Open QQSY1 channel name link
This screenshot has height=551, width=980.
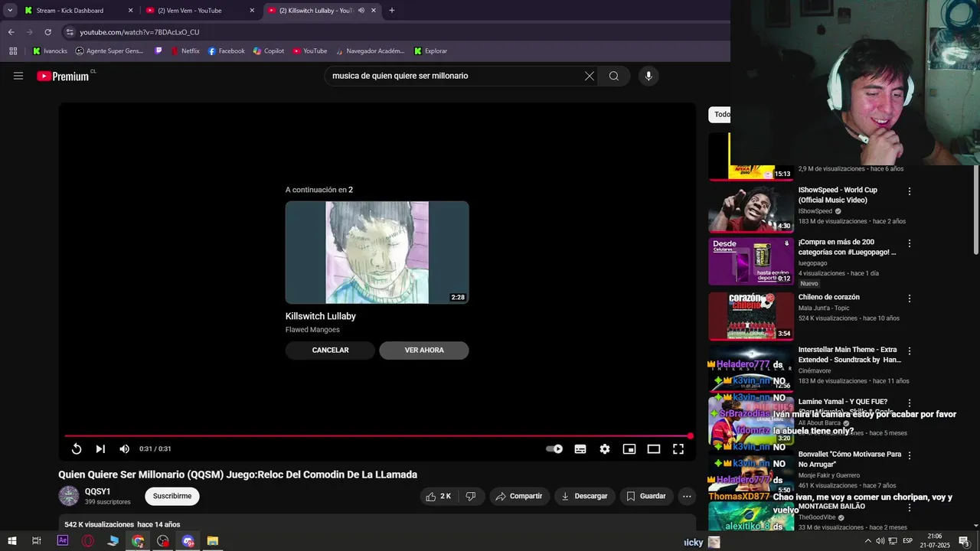(98, 492)
